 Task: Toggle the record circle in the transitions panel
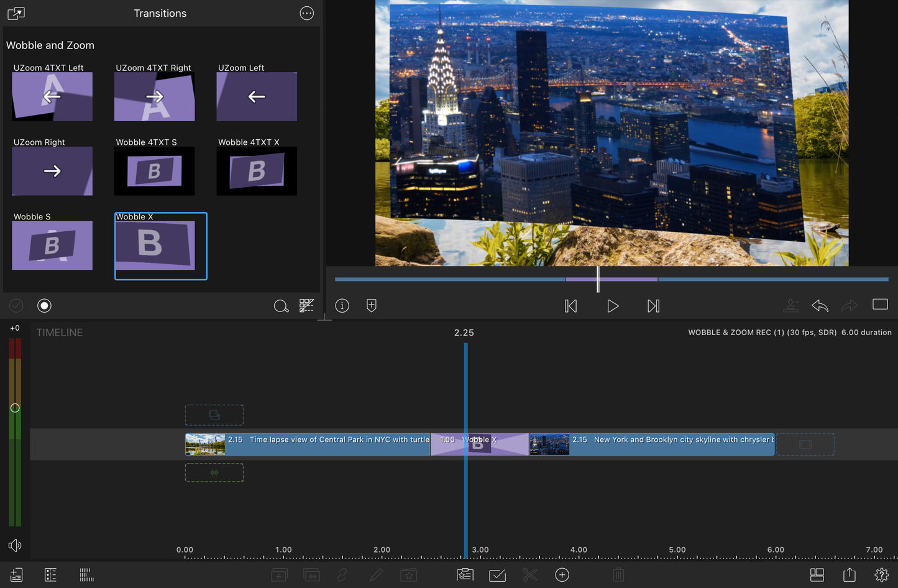tap(44, 305)
